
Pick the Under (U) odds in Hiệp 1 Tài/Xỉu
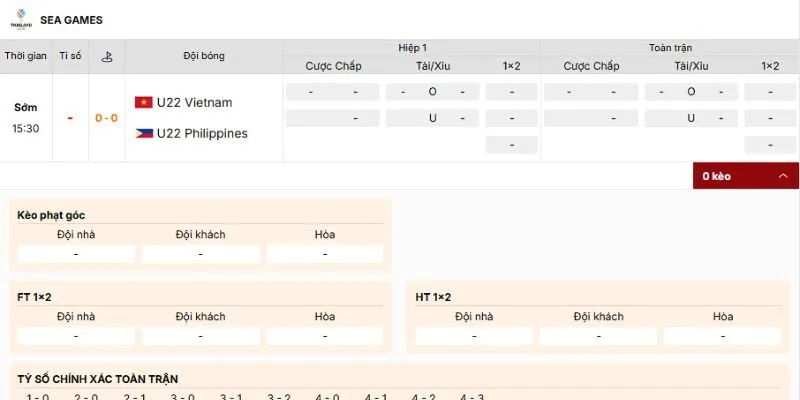pos(433,118)
